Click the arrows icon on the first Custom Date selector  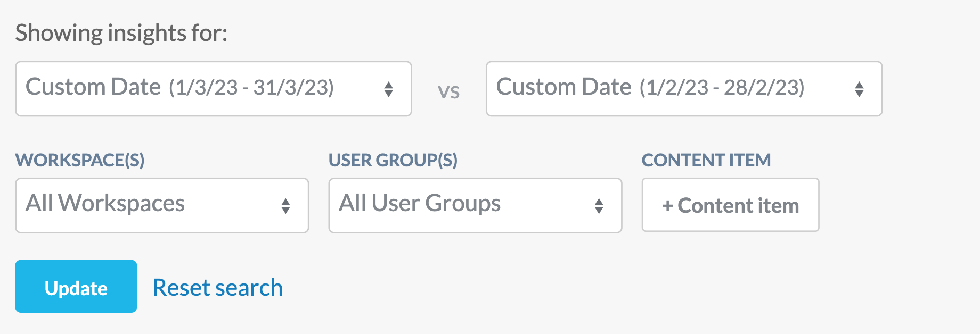tap(389, 89)
